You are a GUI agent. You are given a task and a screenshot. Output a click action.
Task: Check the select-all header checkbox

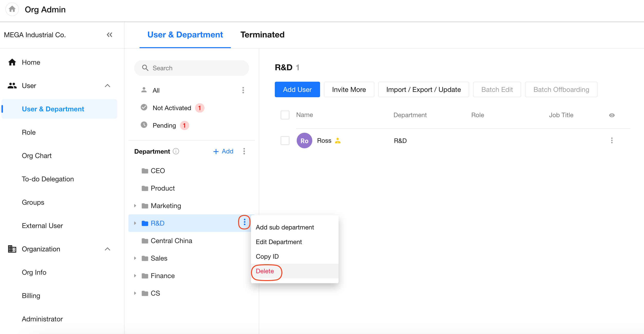285,115
